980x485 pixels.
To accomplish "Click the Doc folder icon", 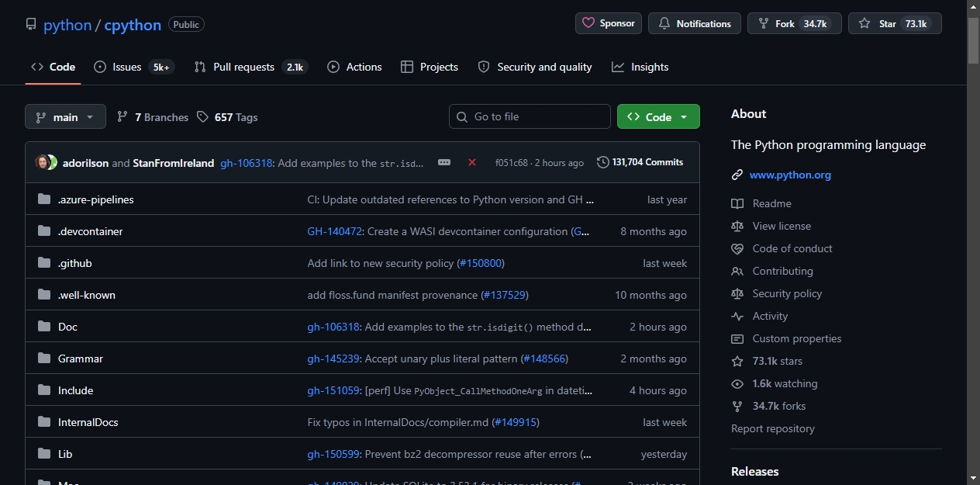I will 44,327.
